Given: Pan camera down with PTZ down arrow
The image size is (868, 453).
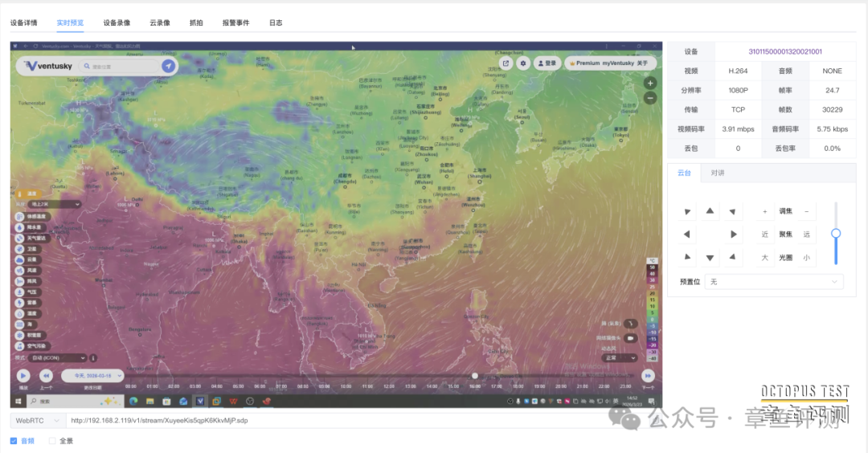Looking at the screenshot, I should (x=710, y=258).
